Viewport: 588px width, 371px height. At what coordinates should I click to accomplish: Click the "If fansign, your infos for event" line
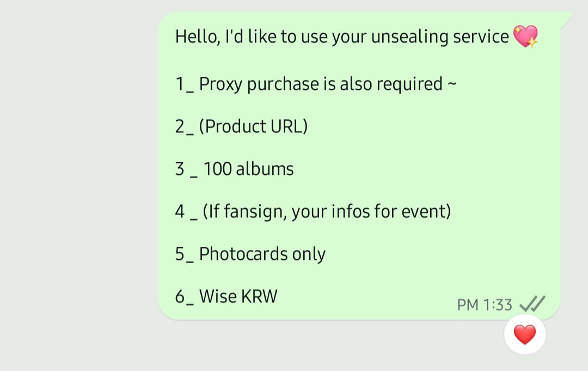click(x=327, y=211)
